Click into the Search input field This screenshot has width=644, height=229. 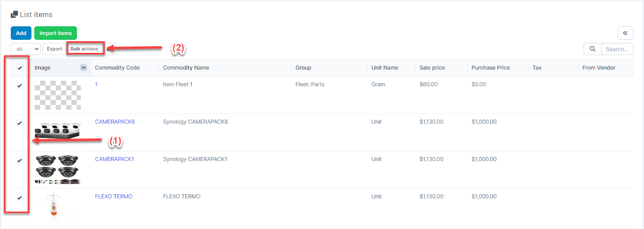[x=617, y=49]
